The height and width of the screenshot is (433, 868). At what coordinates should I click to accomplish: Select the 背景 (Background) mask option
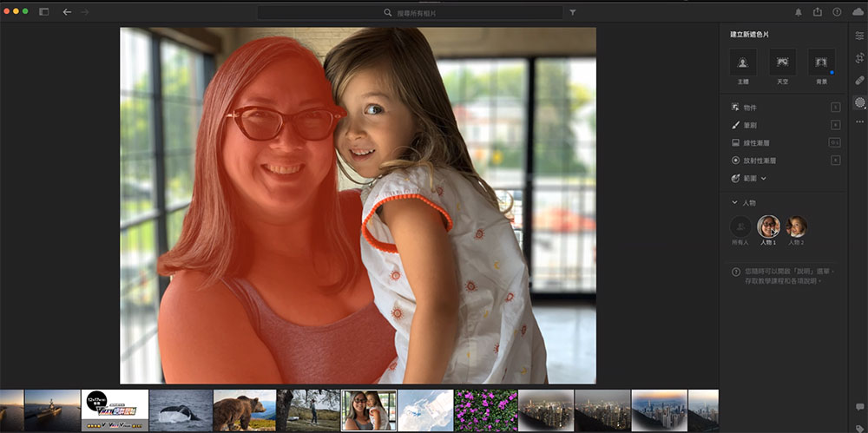point(820,62)
